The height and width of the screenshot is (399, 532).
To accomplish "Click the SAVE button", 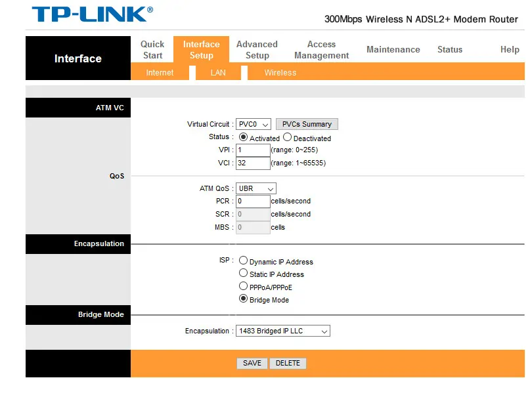I will tap(252, 363).
